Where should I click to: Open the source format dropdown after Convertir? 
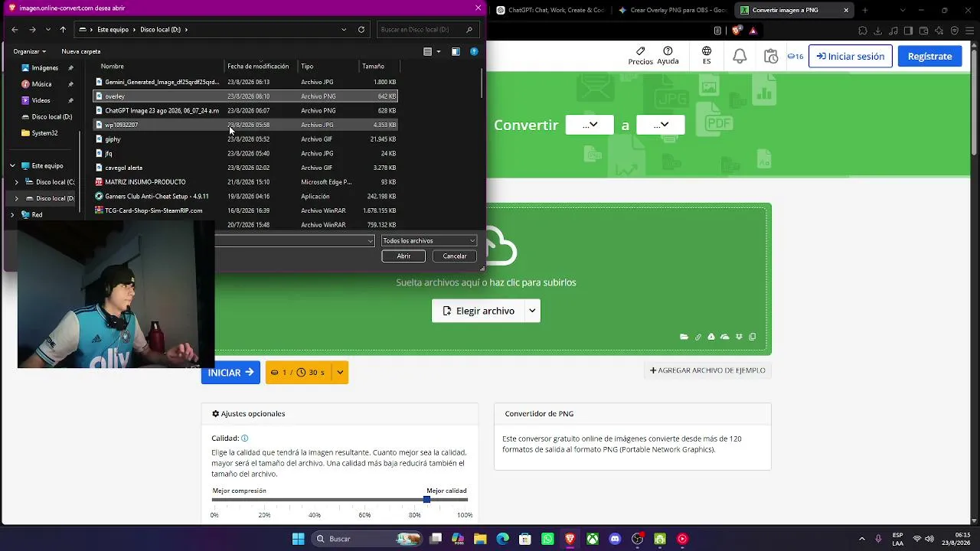click(590, 125)
